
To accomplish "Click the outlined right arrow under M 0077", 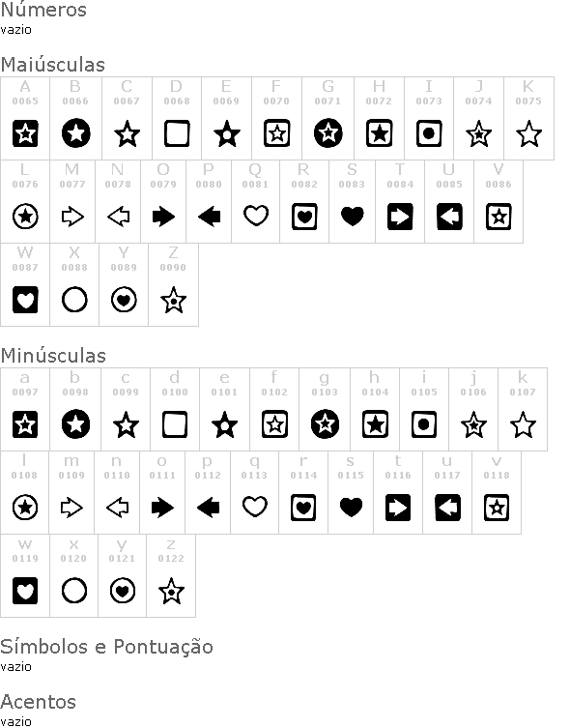I will pyautogui.click(x=72, y=217).
